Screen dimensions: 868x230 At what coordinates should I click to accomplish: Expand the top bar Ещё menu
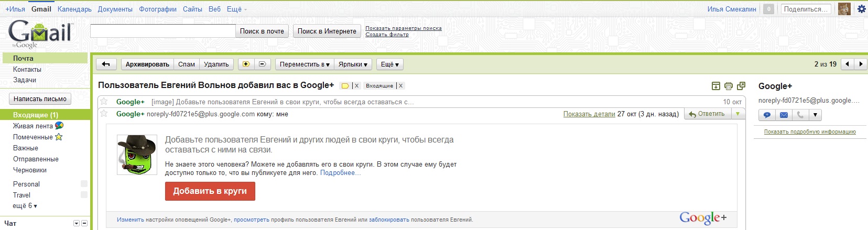pos(236,9)
